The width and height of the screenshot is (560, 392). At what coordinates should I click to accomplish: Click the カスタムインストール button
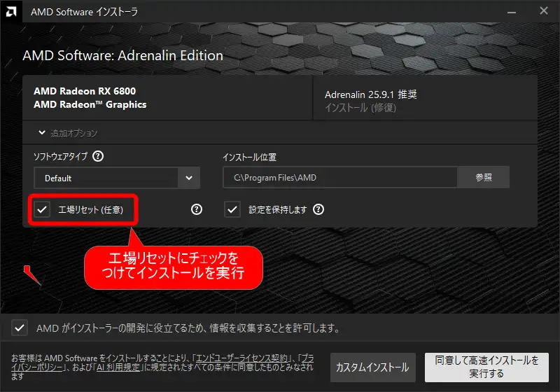(372, 367)
